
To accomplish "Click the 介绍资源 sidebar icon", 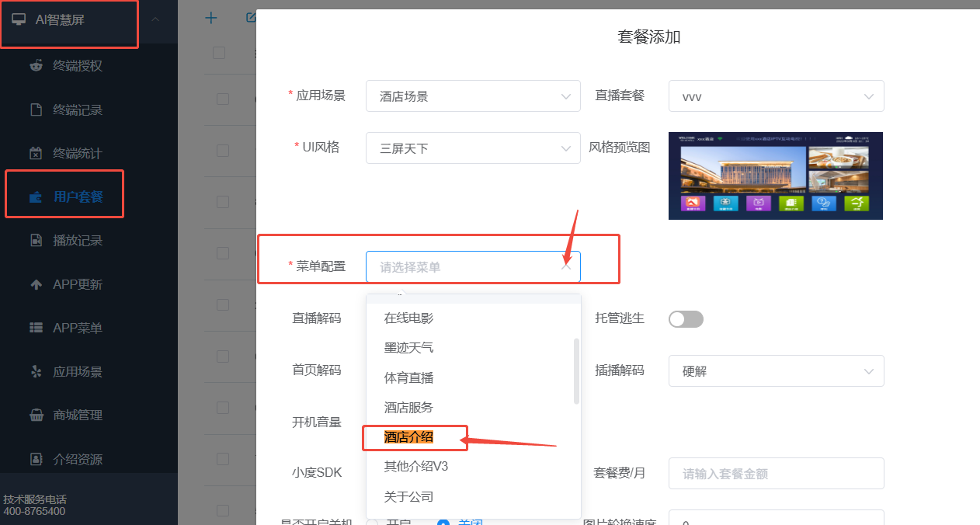I will pyautogui.click(x=36, y=459).
